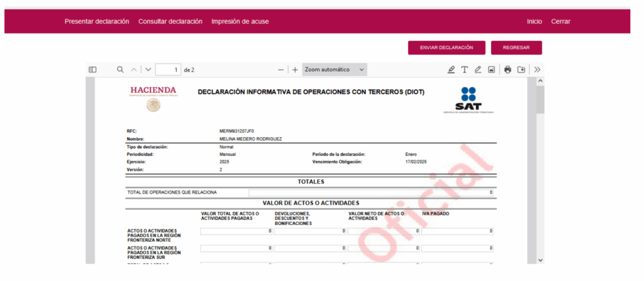Download the declaration PDF file

click(521, 70)
